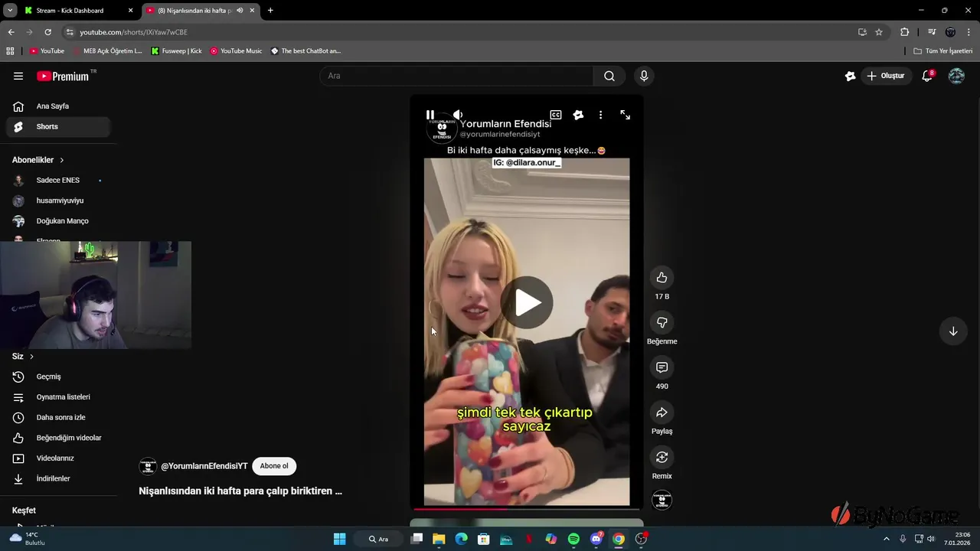The width and height of the screenshot is (980, 551).
Task: Expand the Abonelikler section chevron
Action: point(62,160)
